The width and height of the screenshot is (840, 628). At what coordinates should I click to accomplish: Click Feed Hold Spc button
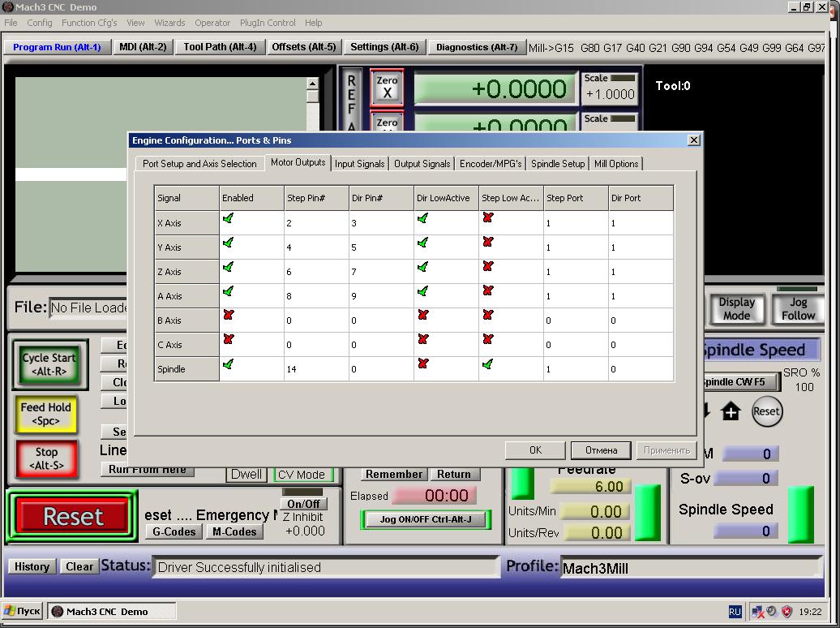point(45,414)
